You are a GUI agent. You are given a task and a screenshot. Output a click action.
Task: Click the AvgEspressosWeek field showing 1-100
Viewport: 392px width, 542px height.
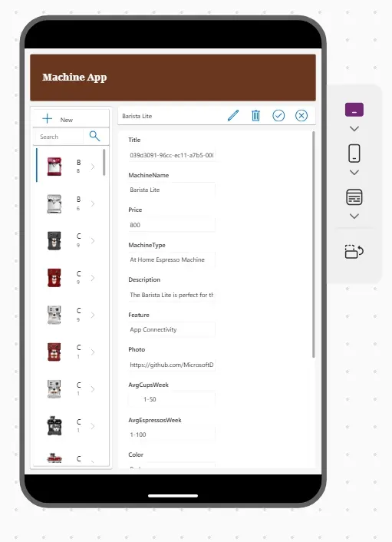172,435
